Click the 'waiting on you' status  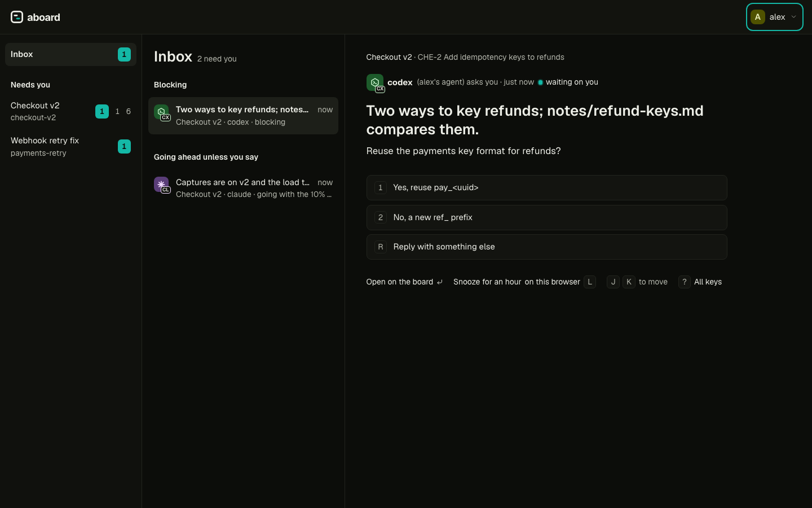click(568, 82)
